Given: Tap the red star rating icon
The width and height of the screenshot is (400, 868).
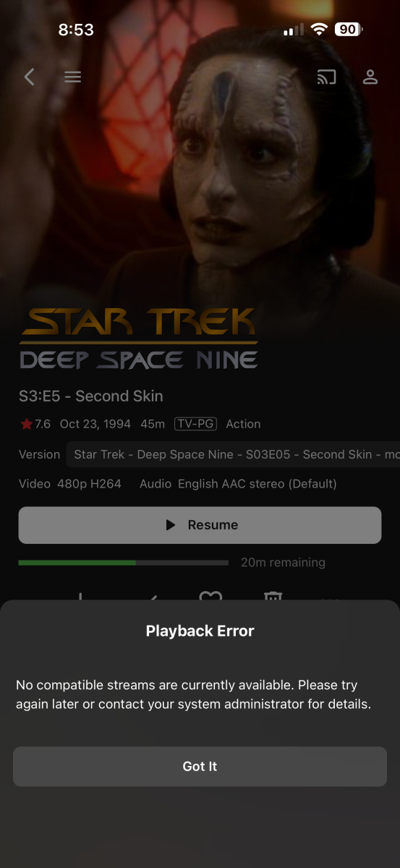Looking at the screenshot, I should [26, 424].
